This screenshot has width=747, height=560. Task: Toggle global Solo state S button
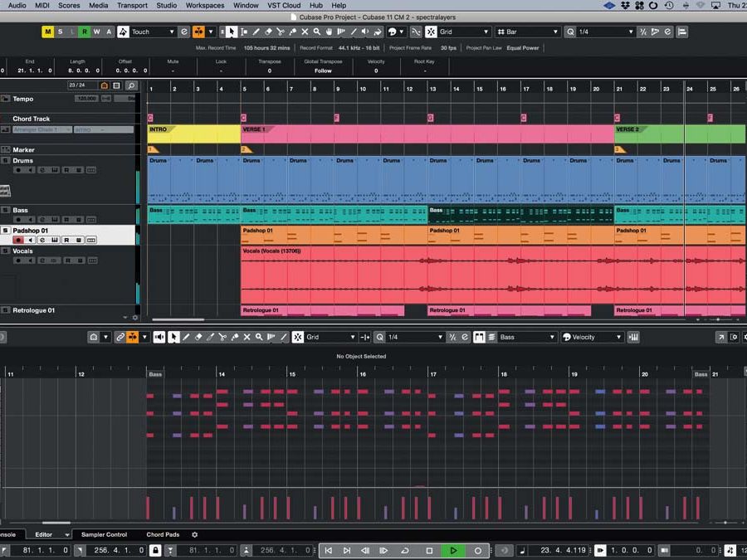click(60, 32)
